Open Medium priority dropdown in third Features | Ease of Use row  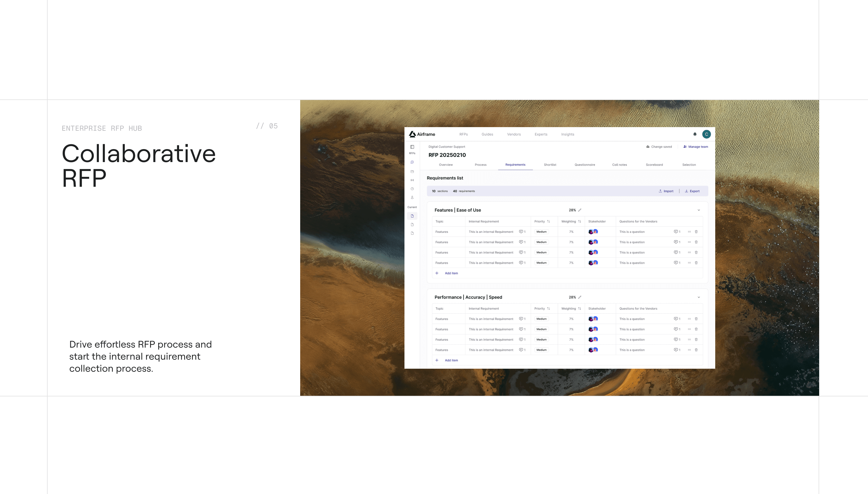pos(541,252)
